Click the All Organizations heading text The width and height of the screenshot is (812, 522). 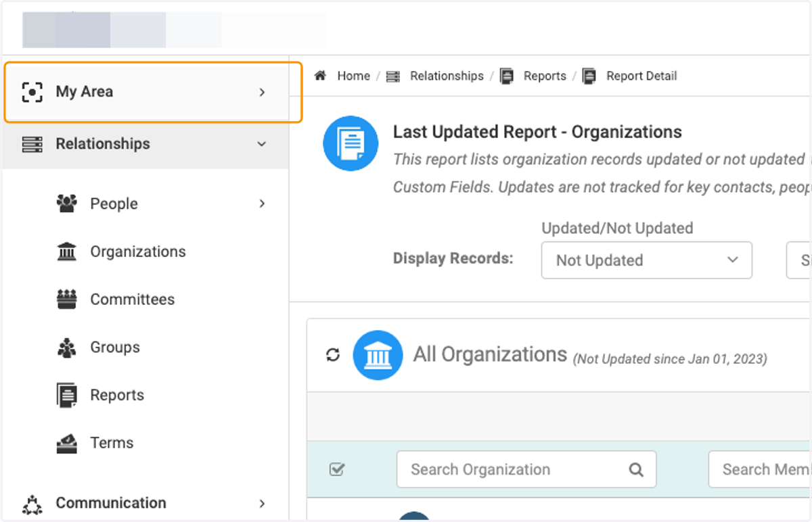(x=490, y=354)
